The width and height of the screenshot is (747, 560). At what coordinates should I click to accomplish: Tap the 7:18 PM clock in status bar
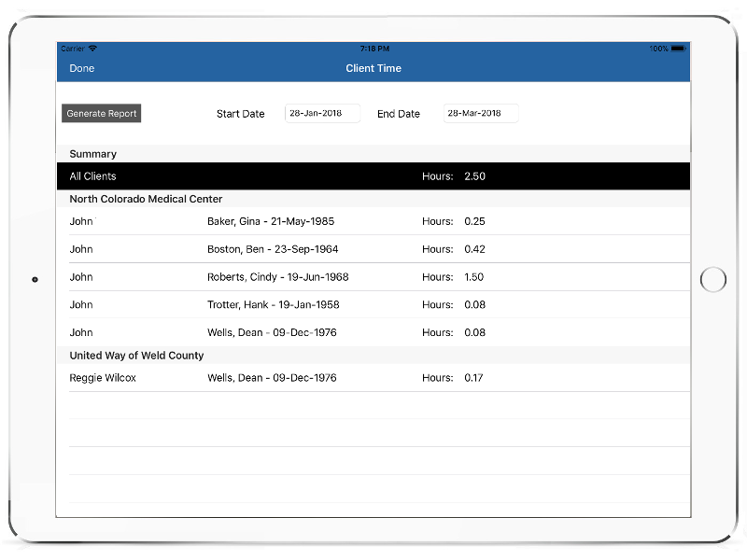tap(373, 49)
